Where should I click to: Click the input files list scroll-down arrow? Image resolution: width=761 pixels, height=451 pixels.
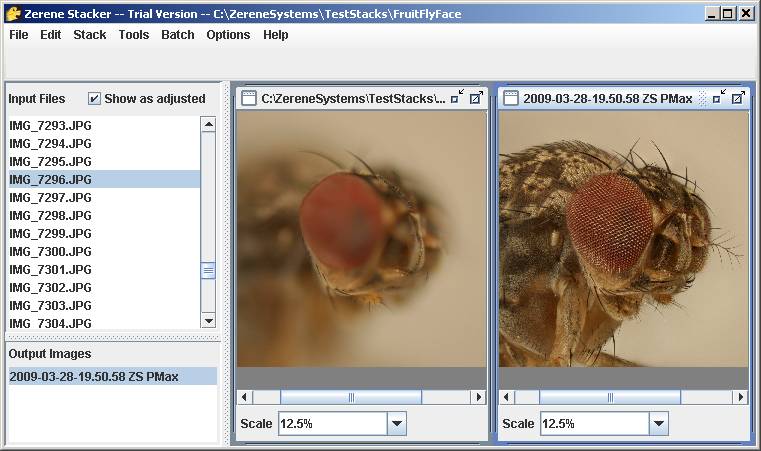[x=208, y=320]
